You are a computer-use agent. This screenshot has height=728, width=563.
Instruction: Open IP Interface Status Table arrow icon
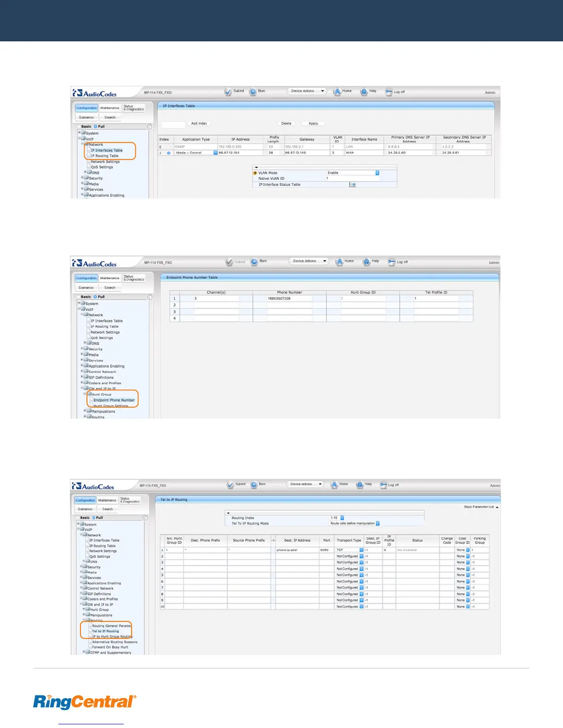[352, 185]
